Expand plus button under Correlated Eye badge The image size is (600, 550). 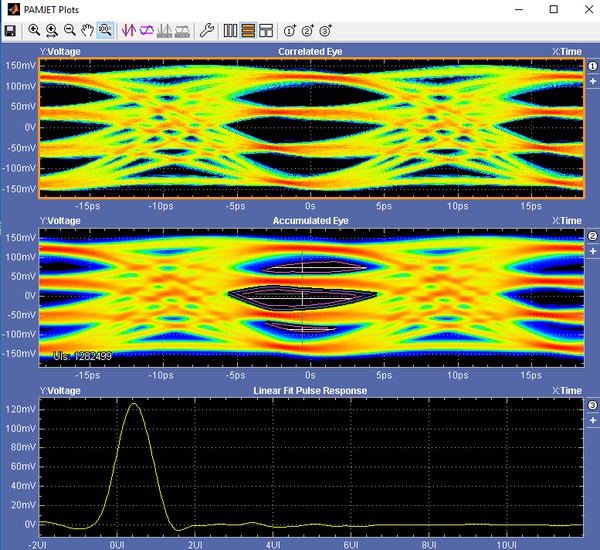(592, 81)
